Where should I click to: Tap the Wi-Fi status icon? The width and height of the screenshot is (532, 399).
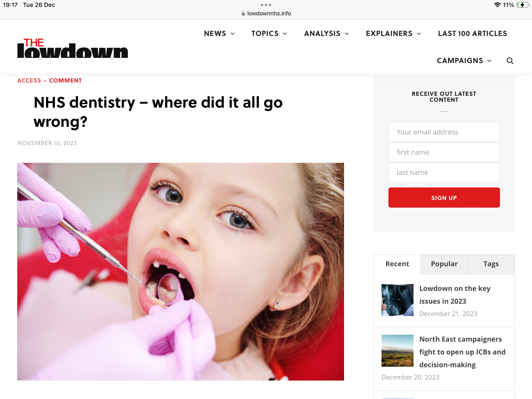pyautogui.click(x=497, y=5)
